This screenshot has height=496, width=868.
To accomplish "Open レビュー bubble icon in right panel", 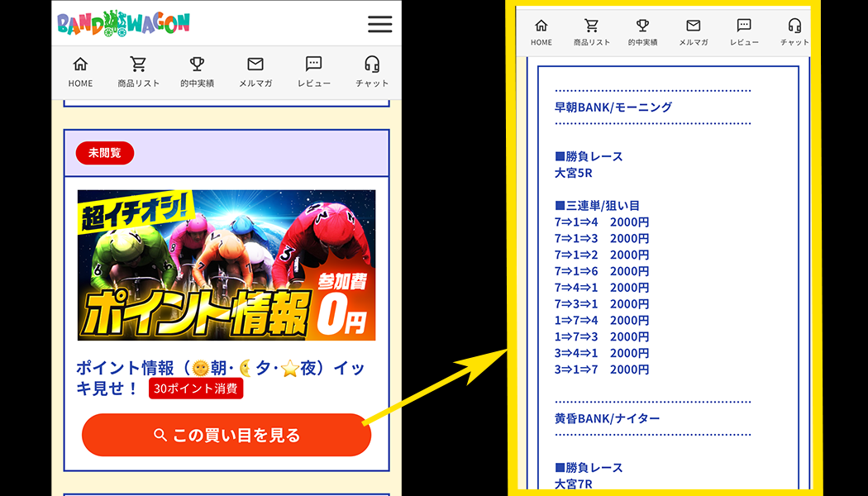I will click(744, 26).
